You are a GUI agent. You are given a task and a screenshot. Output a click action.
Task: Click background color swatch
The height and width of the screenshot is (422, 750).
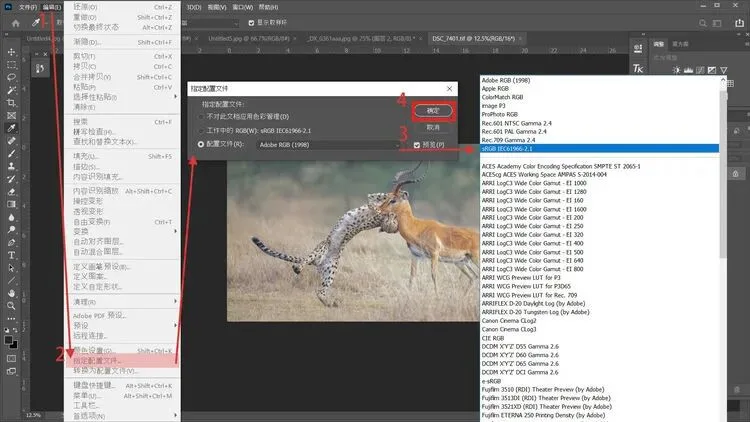pos(14,345)
